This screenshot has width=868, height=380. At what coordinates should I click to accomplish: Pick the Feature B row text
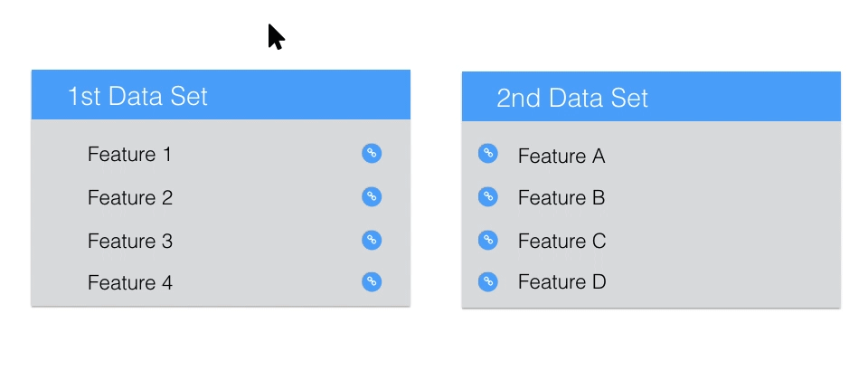pyautogui.click(x=561, y=198)
